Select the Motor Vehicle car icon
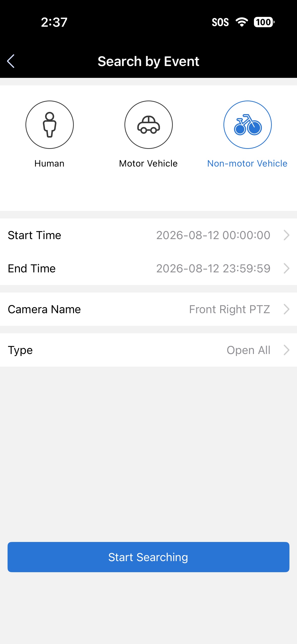297x644 pixels. (x=149, y=125)
